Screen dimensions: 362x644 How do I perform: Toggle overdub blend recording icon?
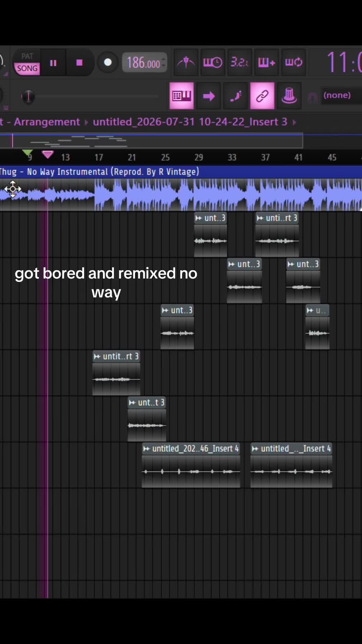266,63
